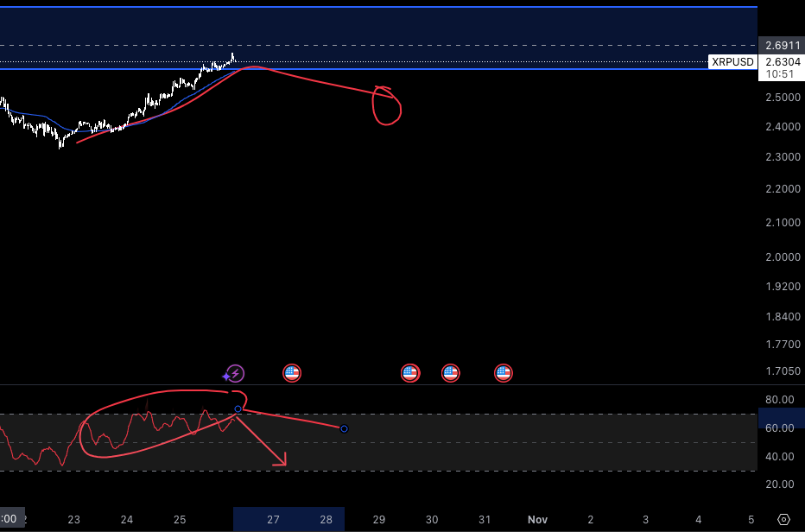The image size is (805, 532).
Task: Grab the RSI trend line's right end anchor point
Action: [x=344, y=428]
